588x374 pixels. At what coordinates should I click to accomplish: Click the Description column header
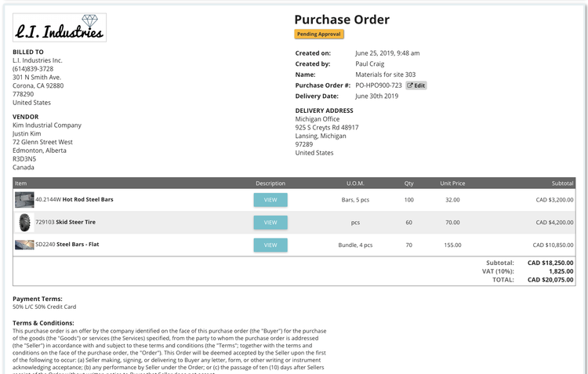(x=270, y=183)
